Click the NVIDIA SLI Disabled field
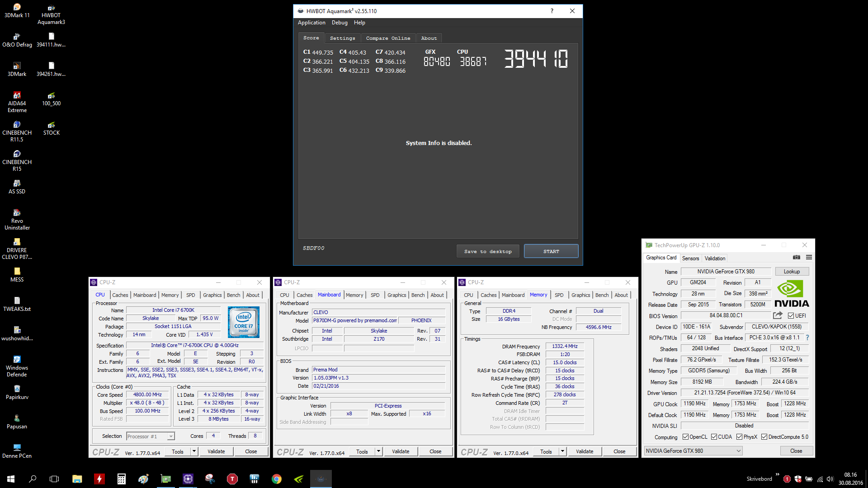Image resolution: width=868 pixels, height=488 pixels. (x=744, y=426)
